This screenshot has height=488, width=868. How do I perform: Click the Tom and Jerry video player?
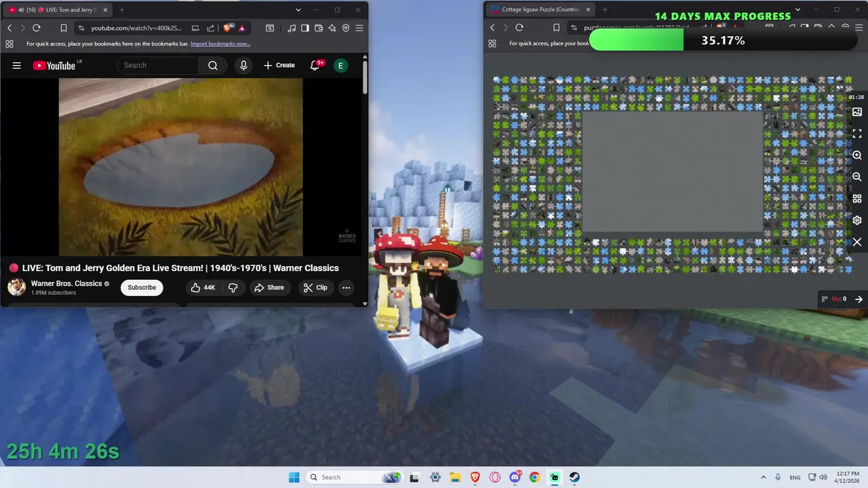click(x=181, y=167)
